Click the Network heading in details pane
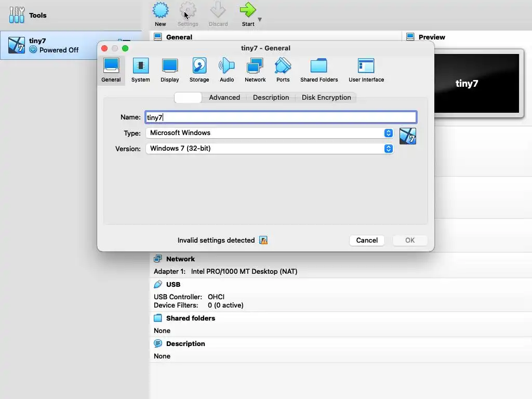 (180, 259)
